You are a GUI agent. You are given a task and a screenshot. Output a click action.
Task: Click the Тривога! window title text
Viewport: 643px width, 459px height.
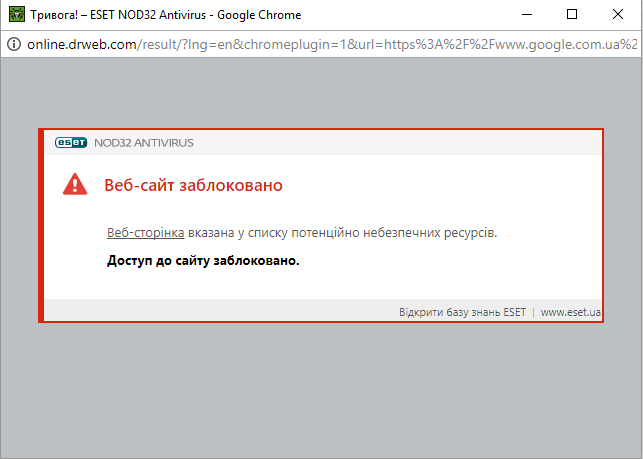tap(166, 15)
